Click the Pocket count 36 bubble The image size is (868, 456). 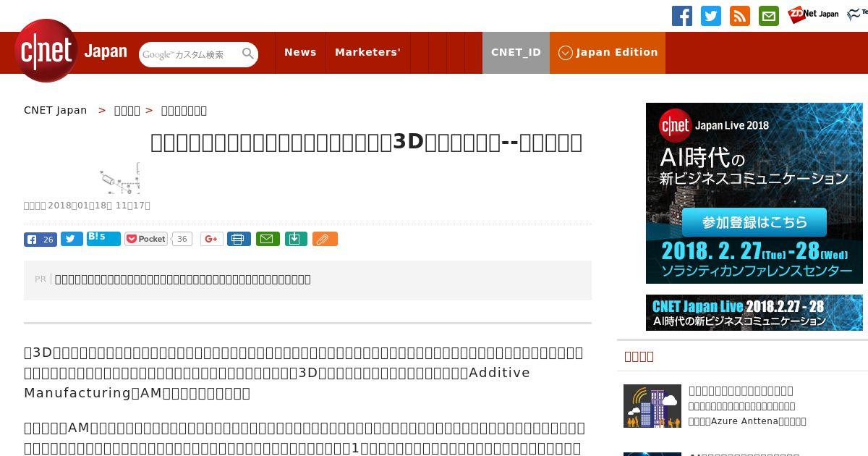click(x=182, y=239)
